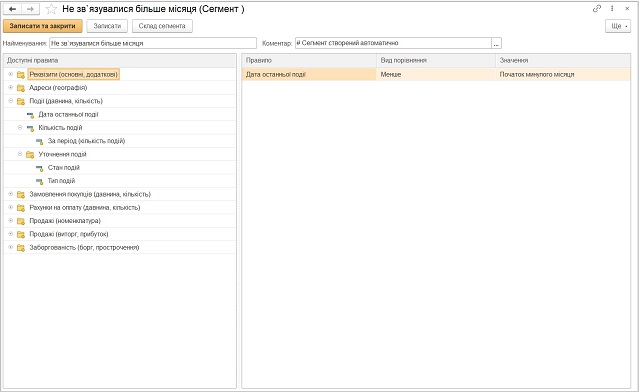Focus the Найменування input field

[153, 43]
